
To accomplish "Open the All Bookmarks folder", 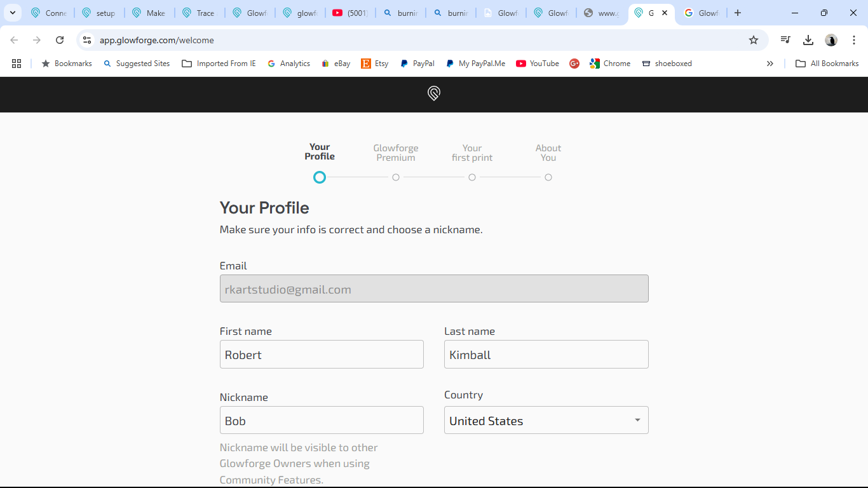I will (827, 64).
